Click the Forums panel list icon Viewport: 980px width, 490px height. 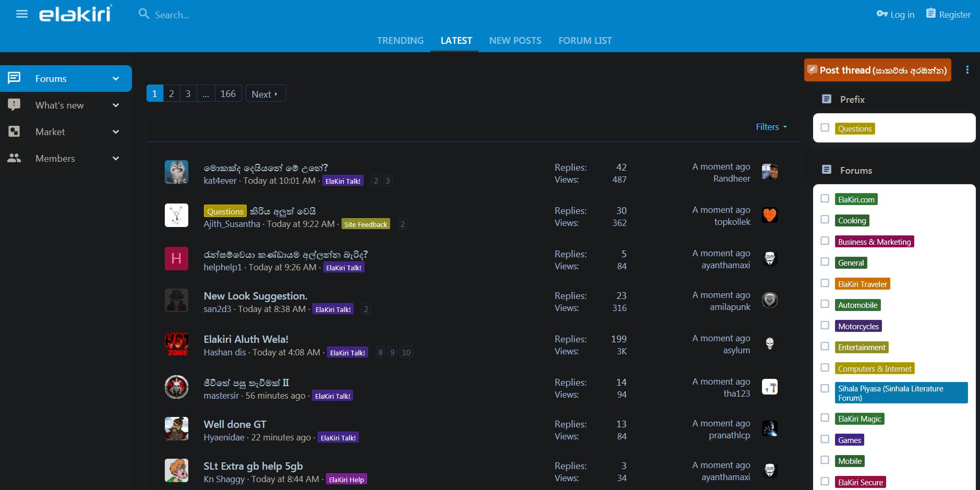point(827,170)
